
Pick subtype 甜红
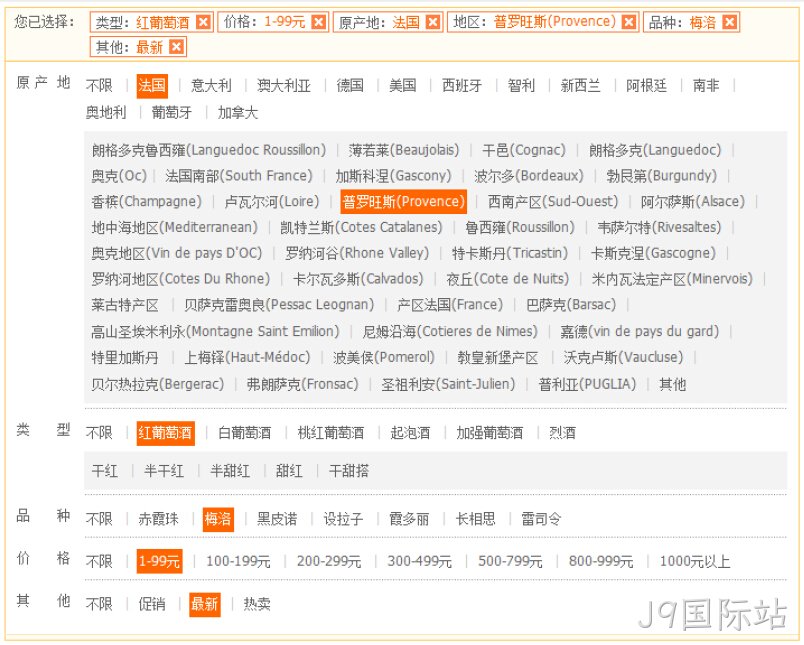pyautogui.click(x=289, y=471)
